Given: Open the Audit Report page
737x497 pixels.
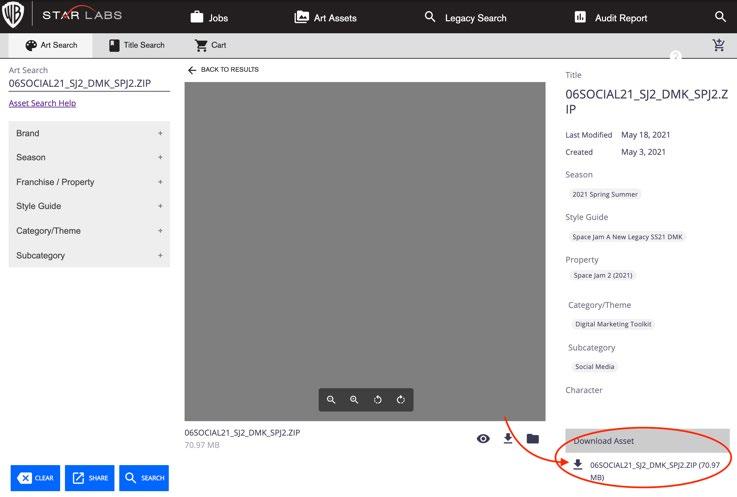Looking at the screenshot, I should tap(611, 17).
